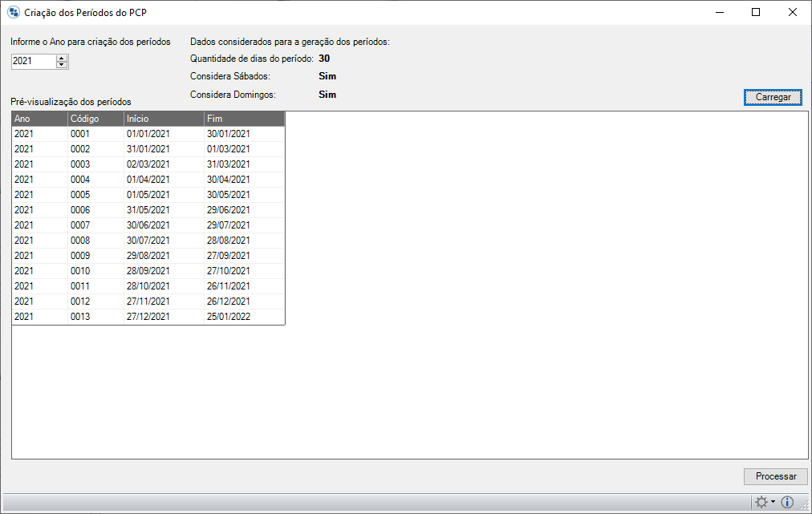This screenshot has width=812, height=514.
Task: Open the info icon in the status bar
Action: click(787, 502)
